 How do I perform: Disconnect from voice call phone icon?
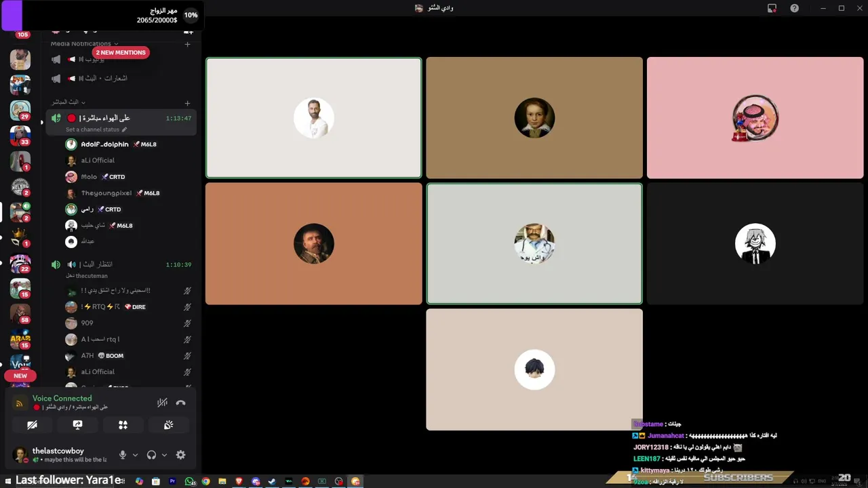180,403
